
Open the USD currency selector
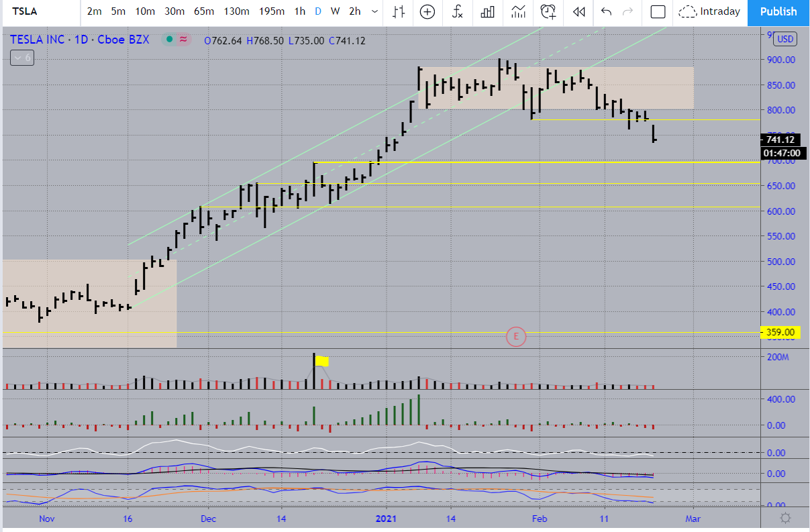(784, 39)
